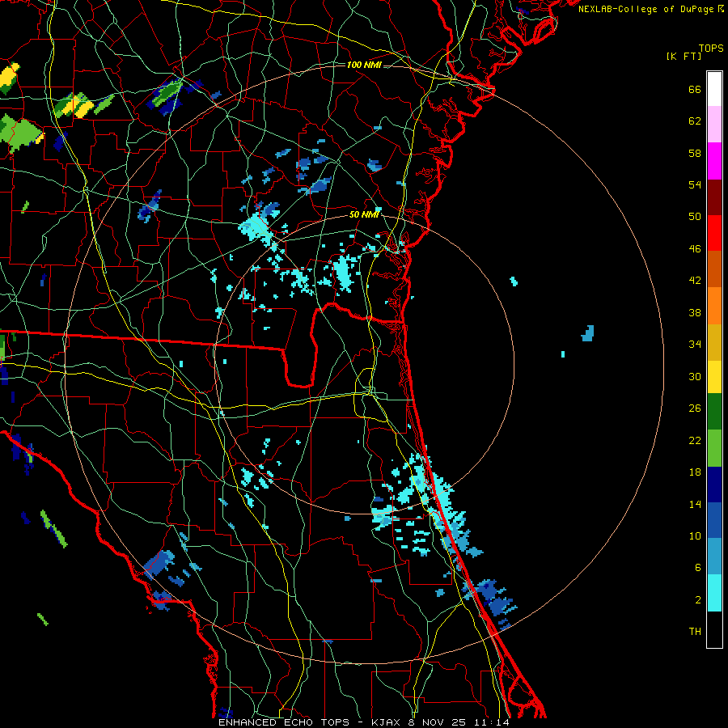This screenshot has width=728, height=728.
Task: Click the dark red legend swatch
Action: [714, 197]
